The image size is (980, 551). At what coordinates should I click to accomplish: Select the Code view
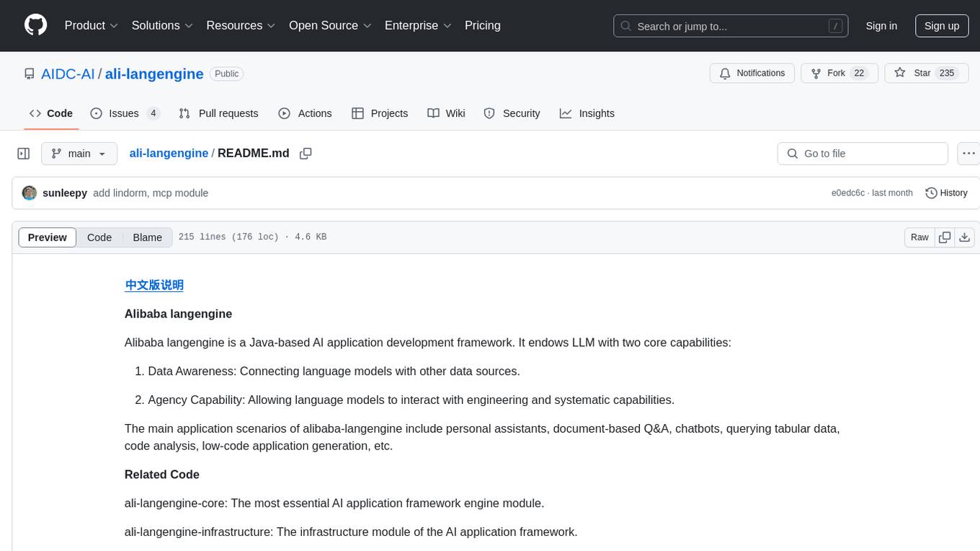pyautogui.click(x=99, y=237)
